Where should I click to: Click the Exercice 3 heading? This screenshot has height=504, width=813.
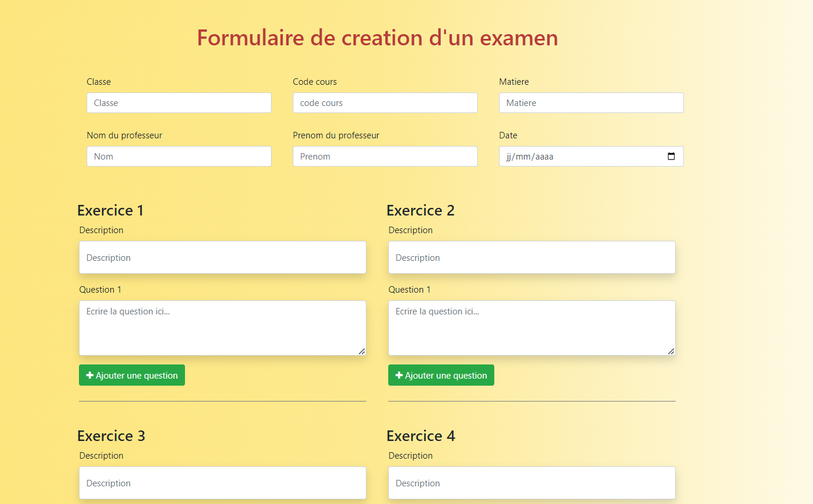pyautogui.click(x=111, y=436)
